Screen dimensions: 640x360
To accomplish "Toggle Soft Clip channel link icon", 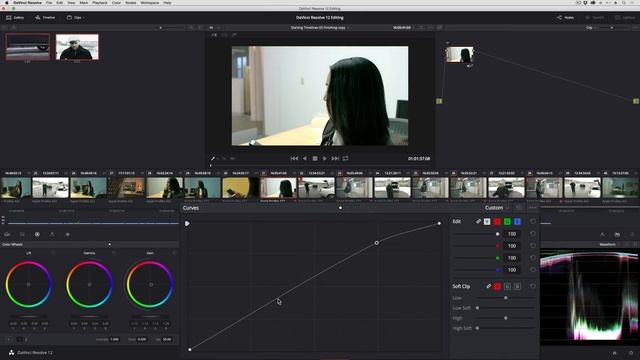I will click(488, 287).
